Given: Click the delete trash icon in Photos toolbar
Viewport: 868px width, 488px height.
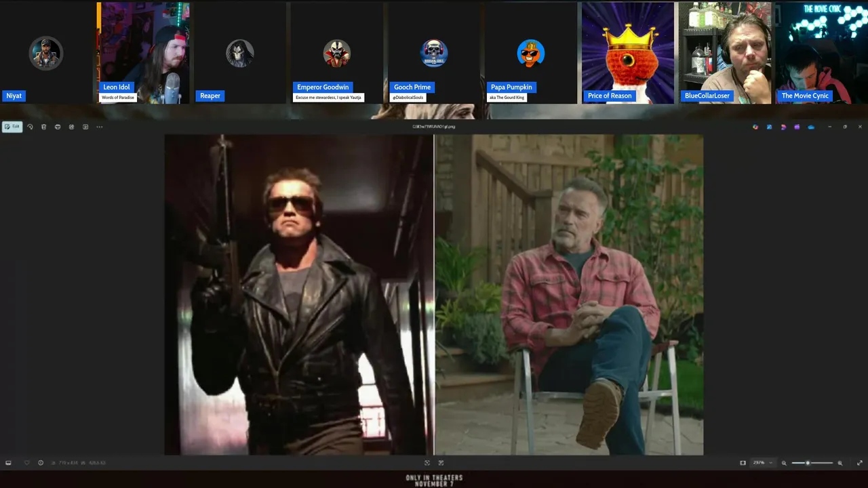Looking at the screenshot, I should (x=44, y=127).
